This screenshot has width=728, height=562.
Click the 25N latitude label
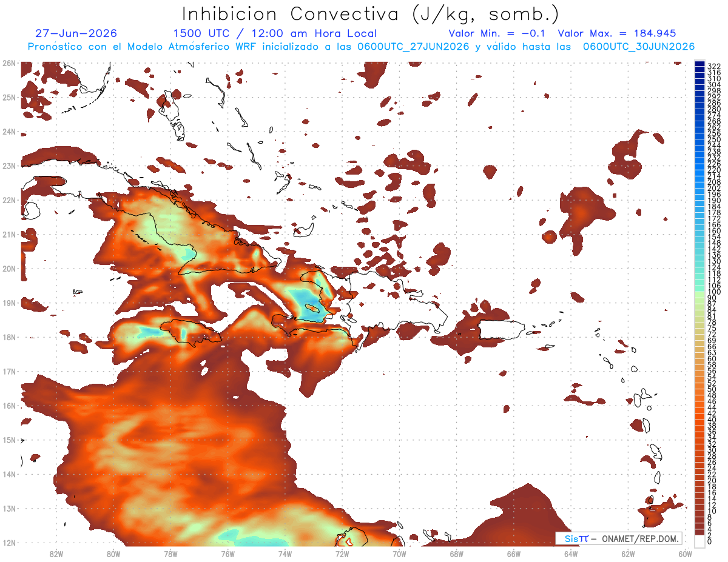[x=8, y=98]
